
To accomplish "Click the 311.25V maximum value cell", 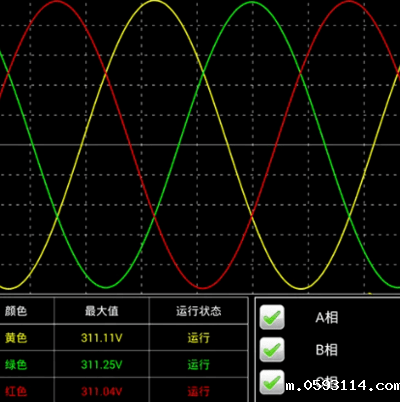I will pyautogui.click(x=102, y=365).
